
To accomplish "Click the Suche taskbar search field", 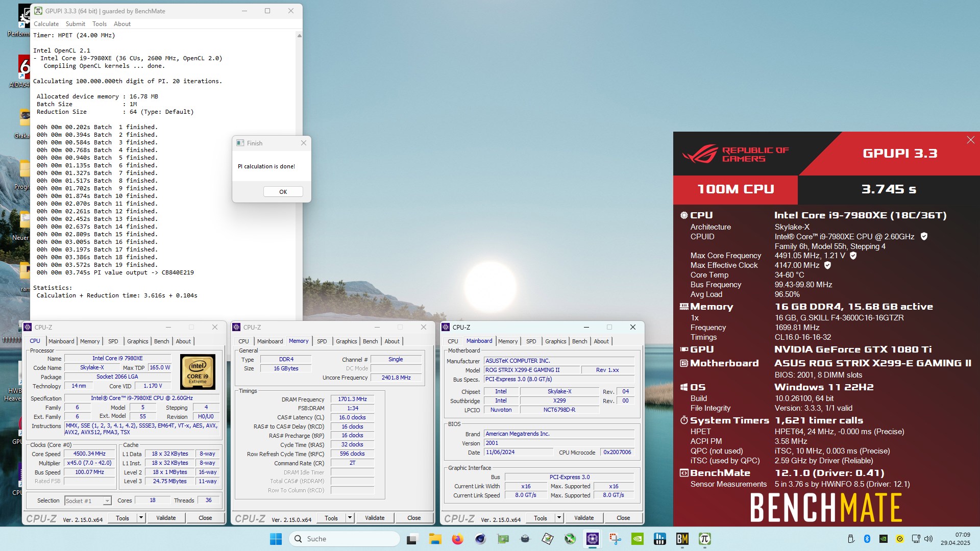I will [x=345, y=539].
